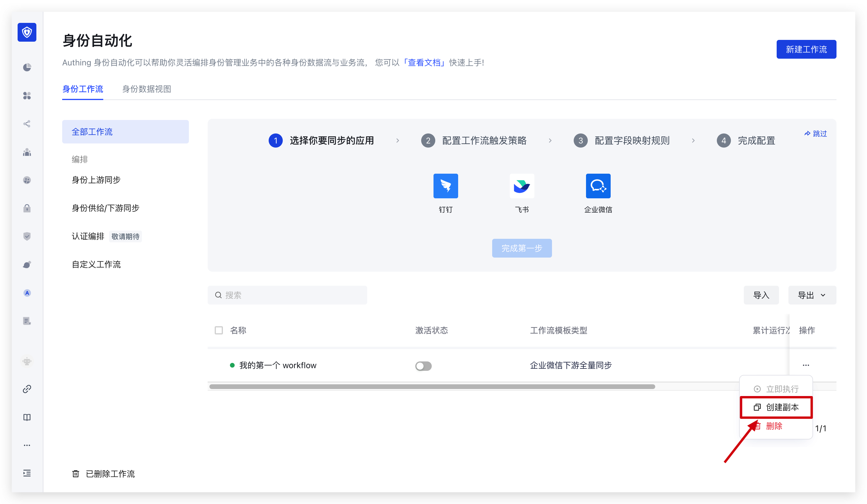Open the 查看文档 documentation link
The width and height of the screenshot is (867, 504).
424,62
